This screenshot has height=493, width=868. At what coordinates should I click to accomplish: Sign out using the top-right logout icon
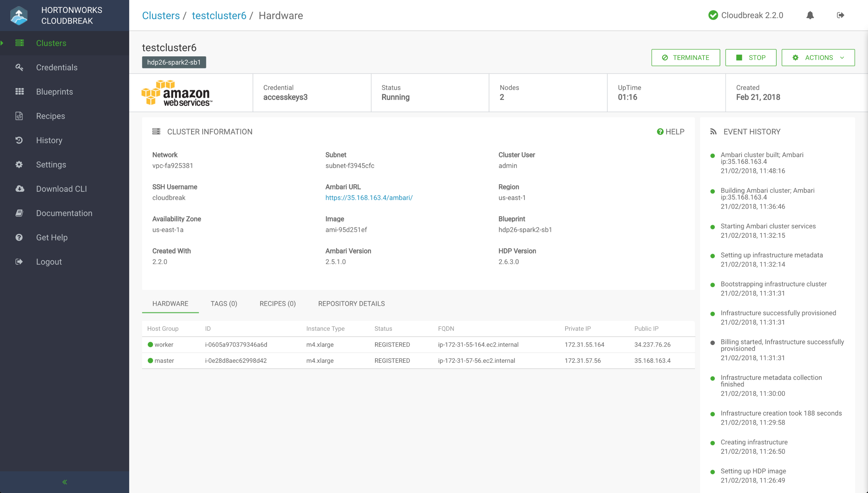click(841, 15)
